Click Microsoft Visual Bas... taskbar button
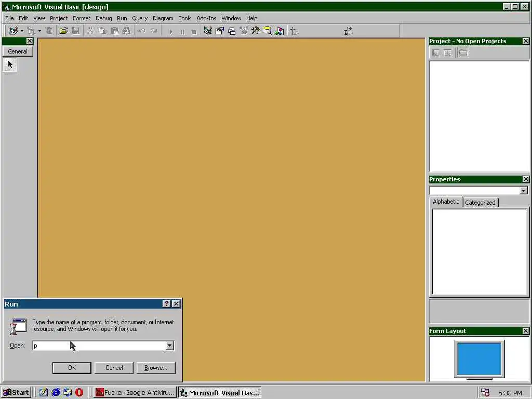The height and width of the screenshot is (399, 532). click(x=220, y=393)
